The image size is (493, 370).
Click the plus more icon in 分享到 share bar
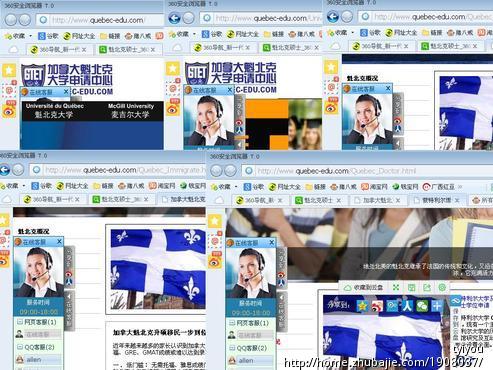click(x=437, y=306)
